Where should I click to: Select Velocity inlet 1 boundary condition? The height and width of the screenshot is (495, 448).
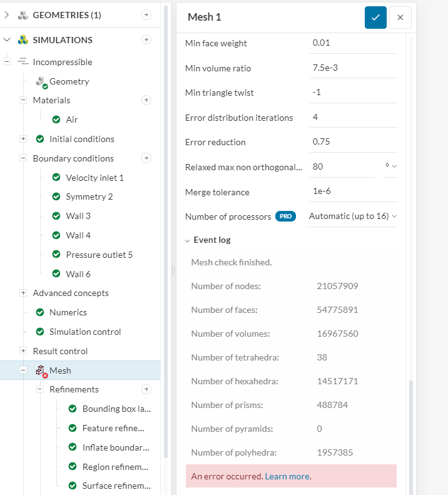94,178
